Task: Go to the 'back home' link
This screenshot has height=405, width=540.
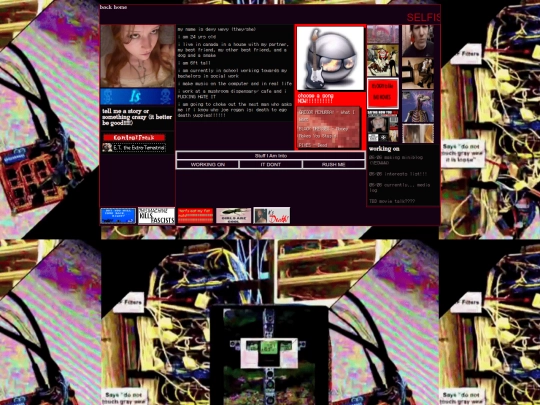Action: 113,7
